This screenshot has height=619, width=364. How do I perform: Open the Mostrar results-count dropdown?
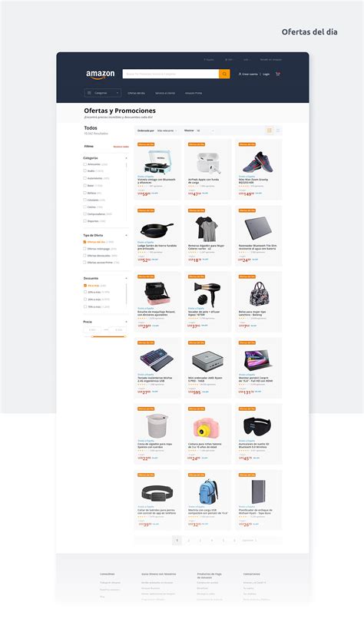click(205, 131)
